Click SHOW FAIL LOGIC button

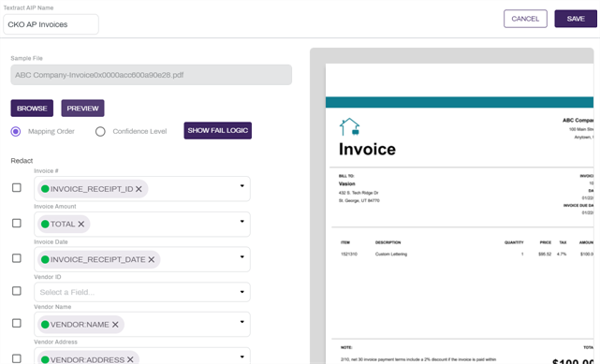[x=218, y=130]
